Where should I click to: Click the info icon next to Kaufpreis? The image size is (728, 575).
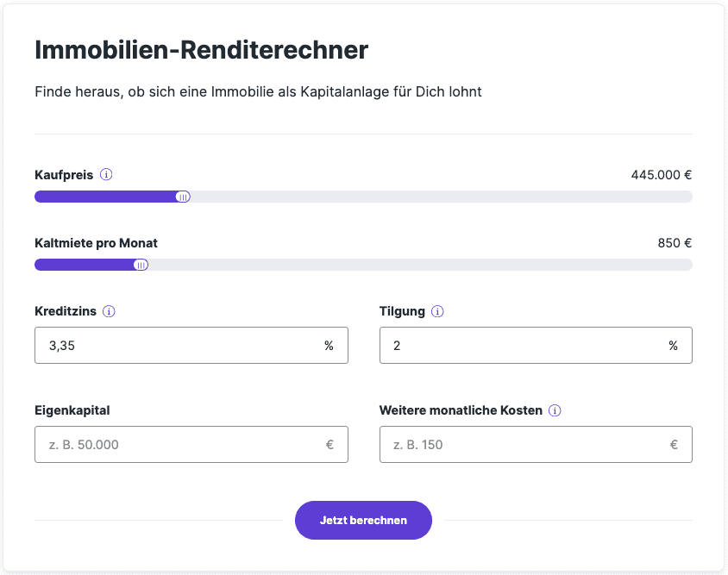pos(106,174)
